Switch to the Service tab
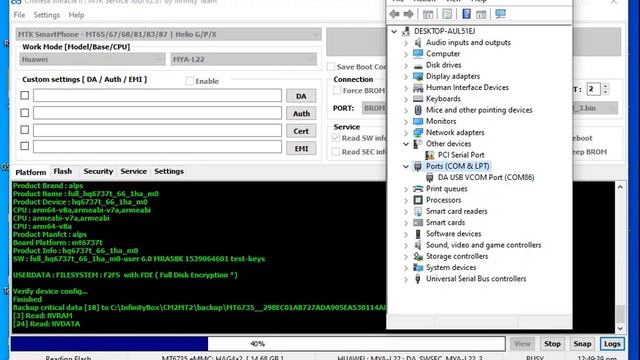 point(133,171)
